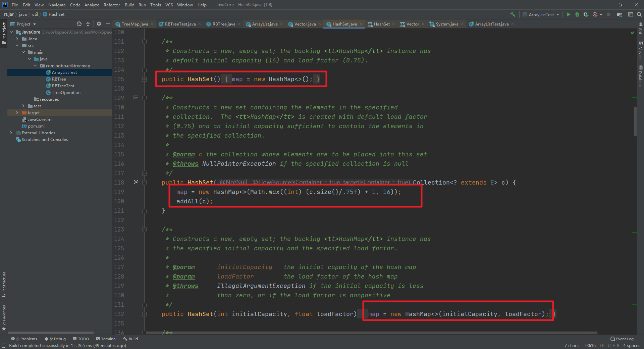Viewport: 644px width, 349px height.
Task: Toggle the 5: Debug tool window
Action: [x=55, y=339]
